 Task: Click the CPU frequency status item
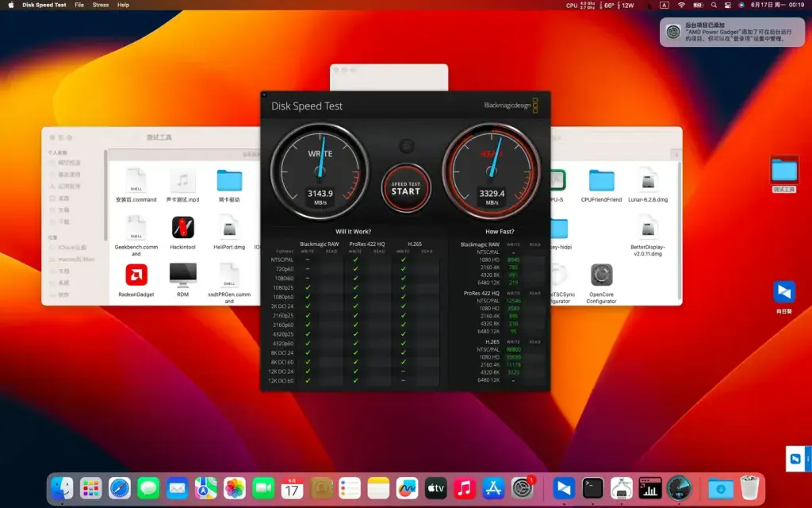point(580,6)
